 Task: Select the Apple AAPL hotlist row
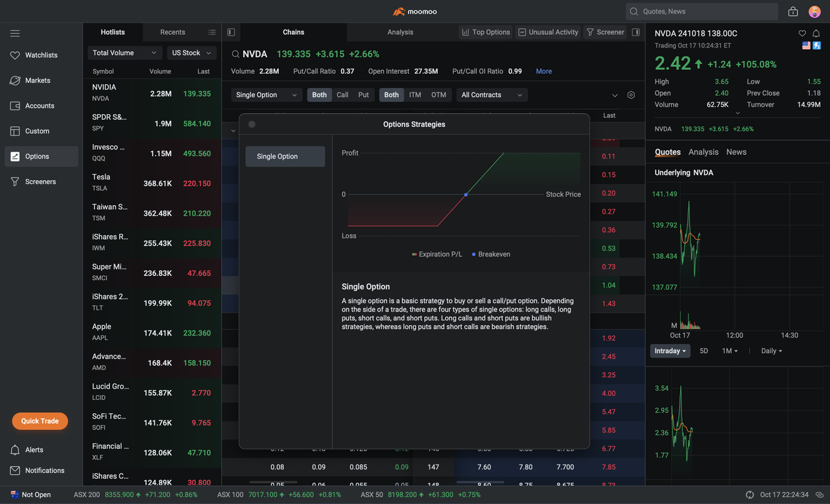tap(152, 332)
